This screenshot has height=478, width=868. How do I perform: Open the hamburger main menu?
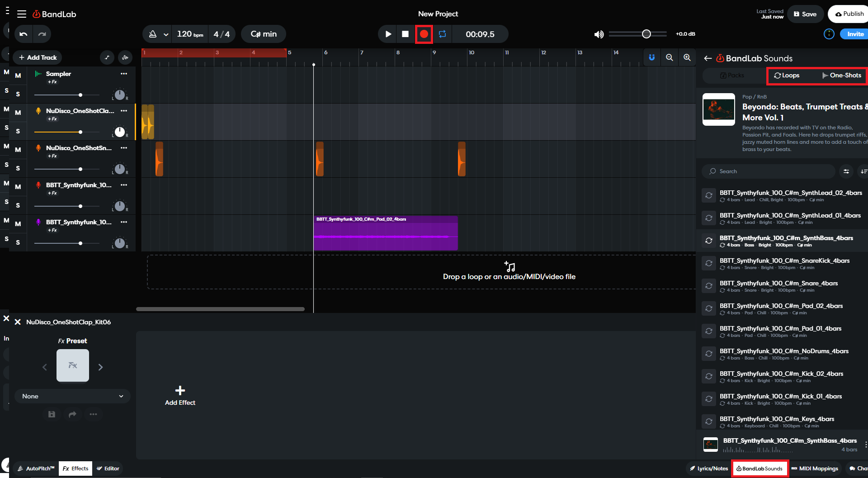tap(22, 14)
